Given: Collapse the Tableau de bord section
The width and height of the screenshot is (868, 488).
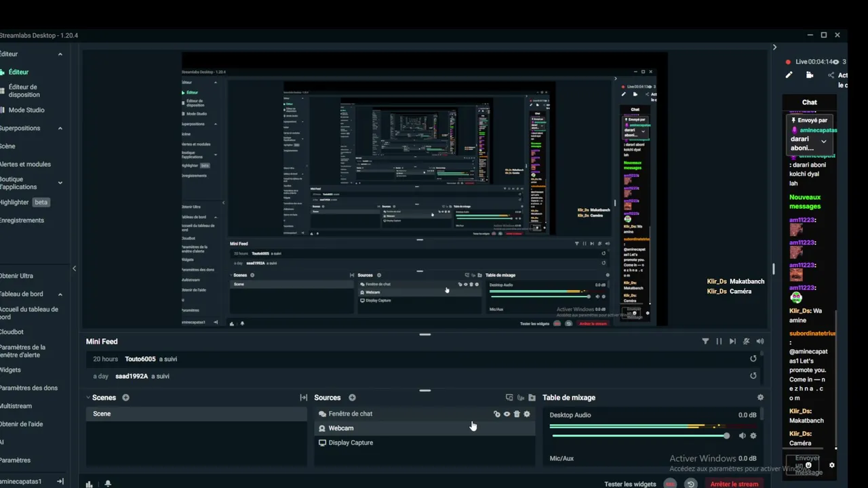Looking at the screenshot, I should pos(60,294).
